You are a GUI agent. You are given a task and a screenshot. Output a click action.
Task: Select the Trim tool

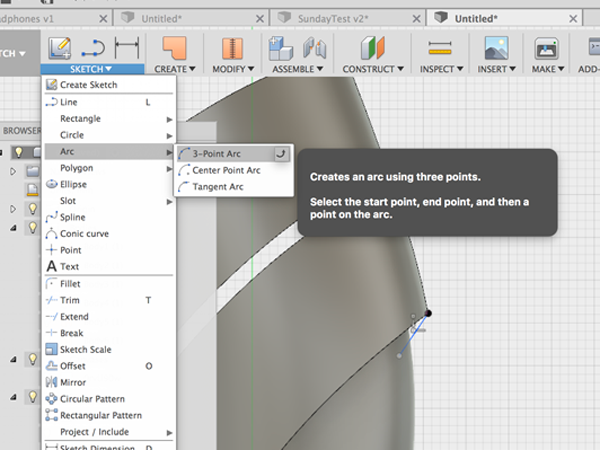(109, 300)
